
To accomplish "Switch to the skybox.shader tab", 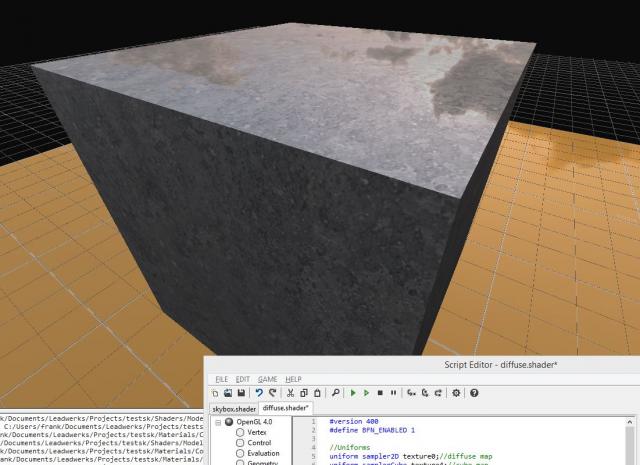I will click(233, 408).
